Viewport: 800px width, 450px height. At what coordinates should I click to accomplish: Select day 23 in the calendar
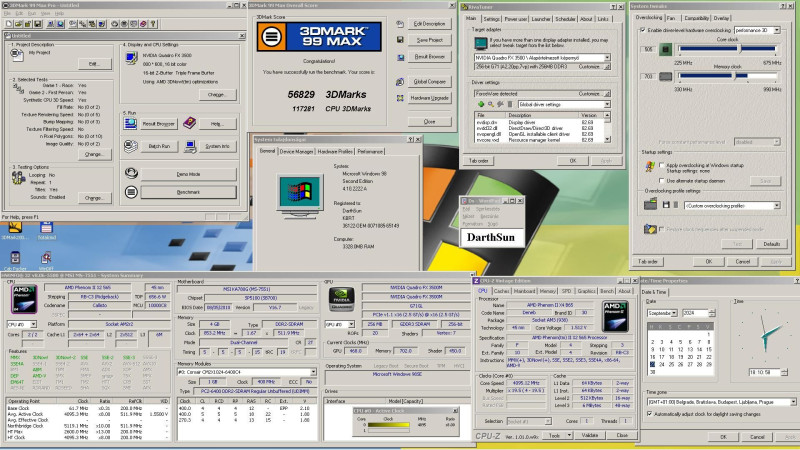(653, 364)
